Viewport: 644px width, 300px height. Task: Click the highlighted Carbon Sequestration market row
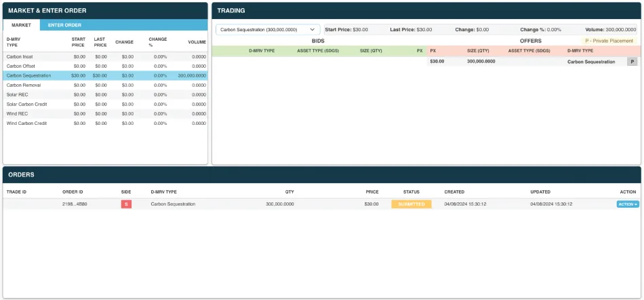105,75
